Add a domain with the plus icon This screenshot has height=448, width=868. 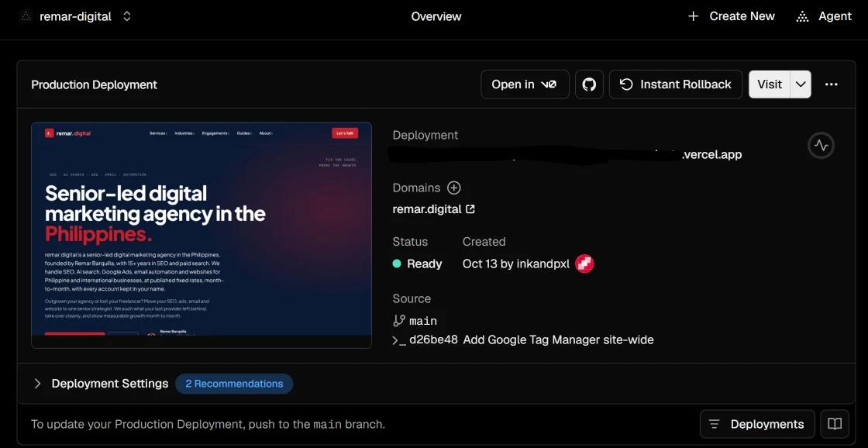(x=454, y=188)
